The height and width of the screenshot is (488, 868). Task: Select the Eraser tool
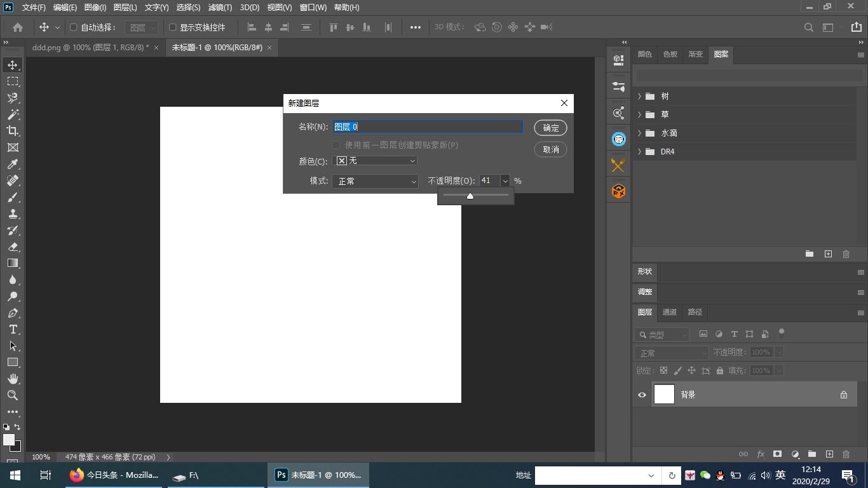pos(13,247)
